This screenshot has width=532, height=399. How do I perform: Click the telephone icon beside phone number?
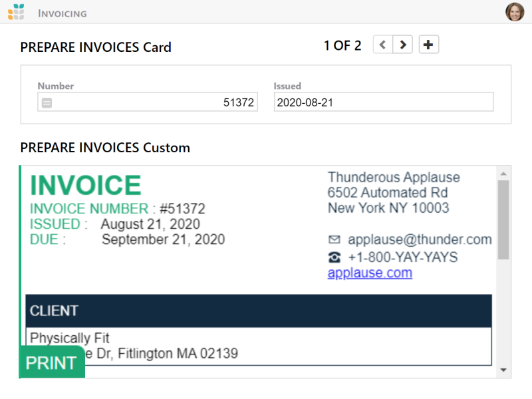(334, 257)
